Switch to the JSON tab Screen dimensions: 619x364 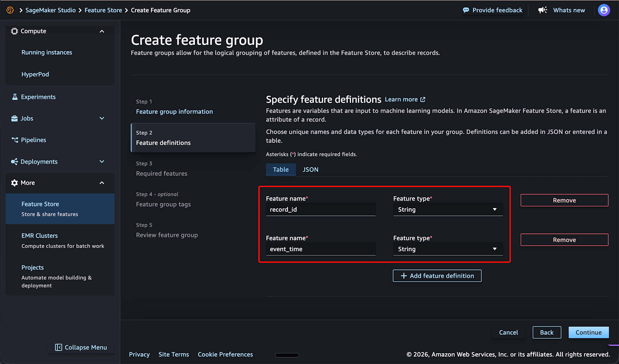(x=310, y=170)
